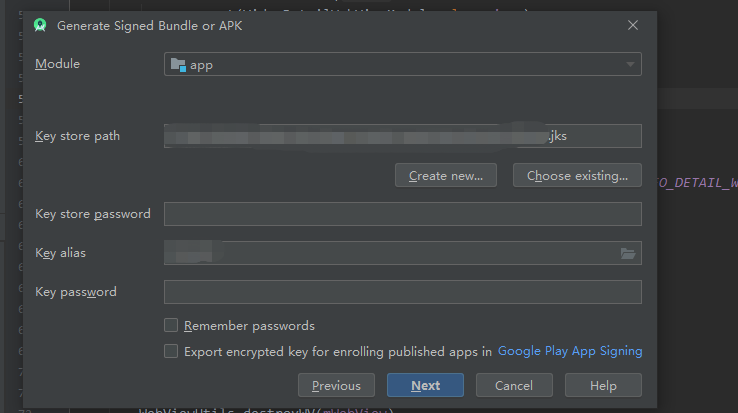Click the Module field label
The height and width of the screenshot is (413, 738).
coord(57,64)
